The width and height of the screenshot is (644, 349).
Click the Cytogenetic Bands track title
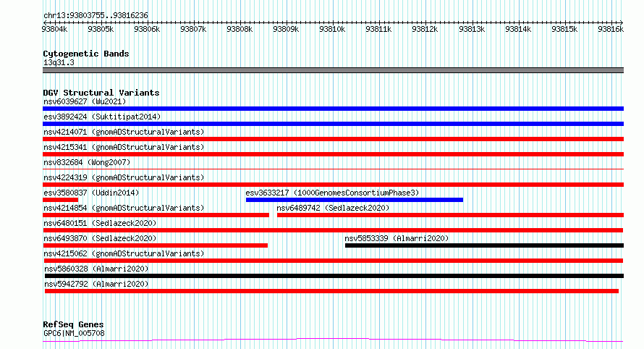[86, 54]
